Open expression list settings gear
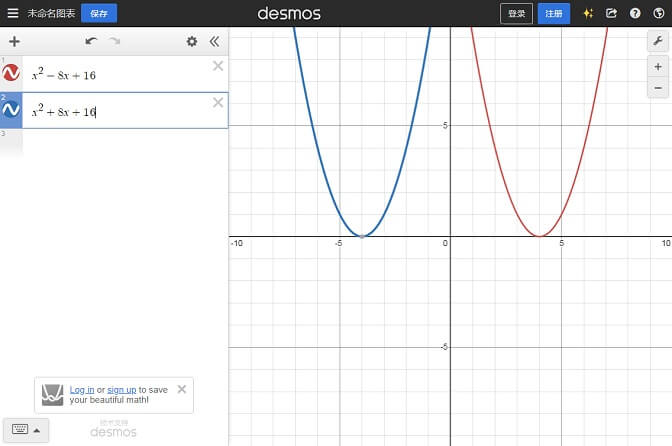This screenshot has height=446, width=672. coord(192,41)
